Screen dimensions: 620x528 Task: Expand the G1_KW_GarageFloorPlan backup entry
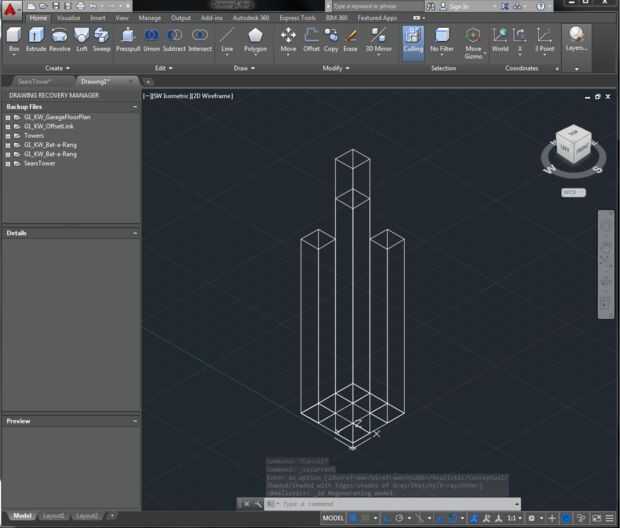(x=8, y=117)
